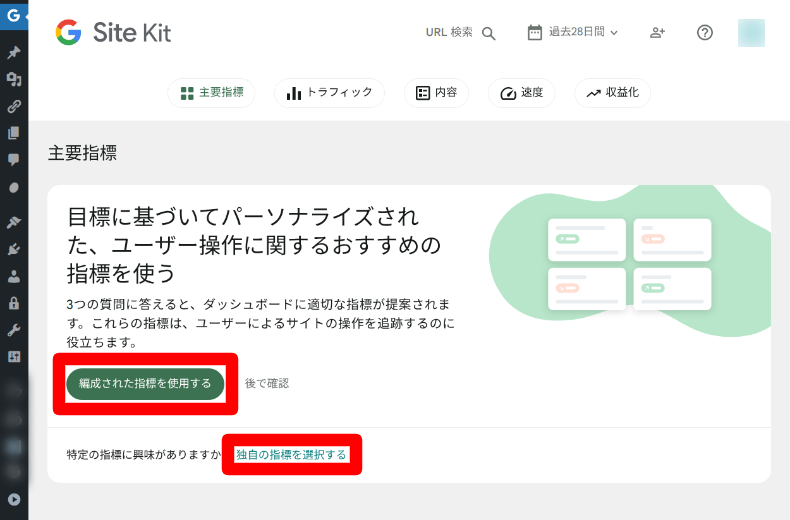Click the solid circle icon in admin sidebar
This screenshot has width=790, height=520.
pyautogui.click(x=14, y=187)
